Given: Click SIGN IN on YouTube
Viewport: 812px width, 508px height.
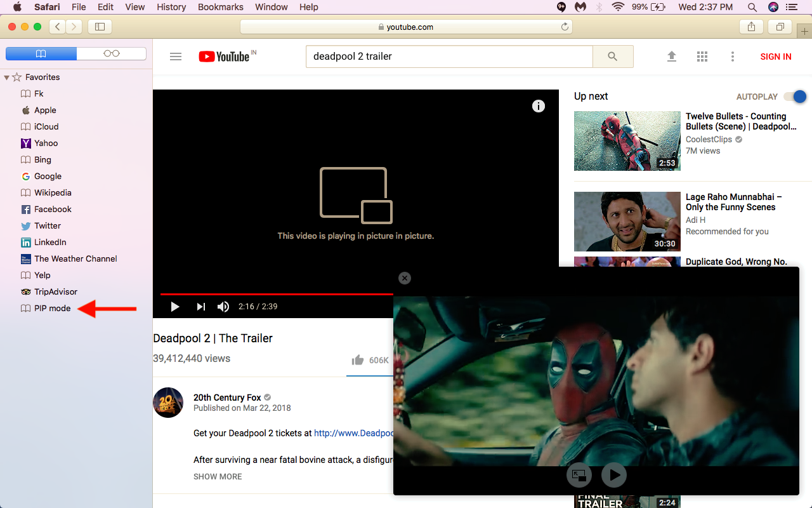Looking at the screenshot, I should pos(776,57).
